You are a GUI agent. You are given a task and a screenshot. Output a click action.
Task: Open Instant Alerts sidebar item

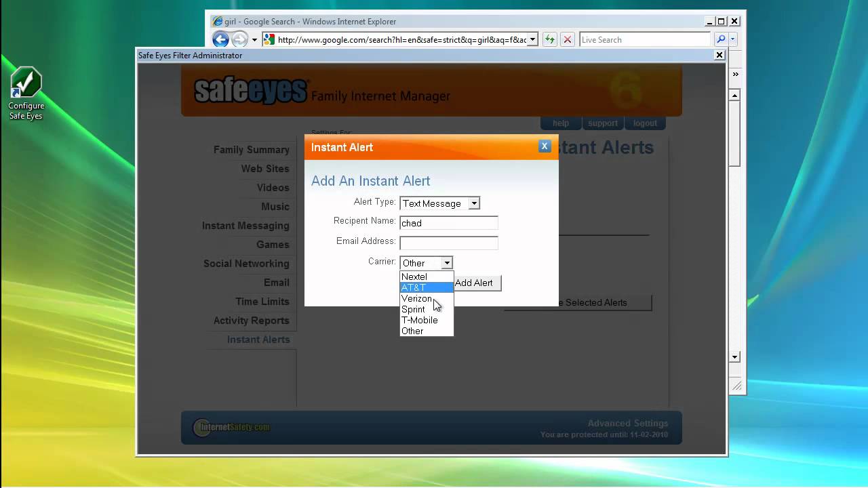[x=258, y=340]
